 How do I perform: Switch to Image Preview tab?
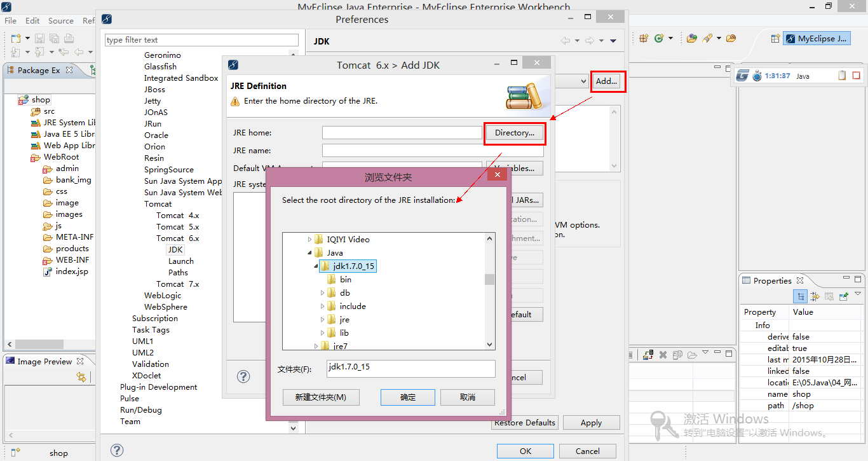tap(44, 361)
